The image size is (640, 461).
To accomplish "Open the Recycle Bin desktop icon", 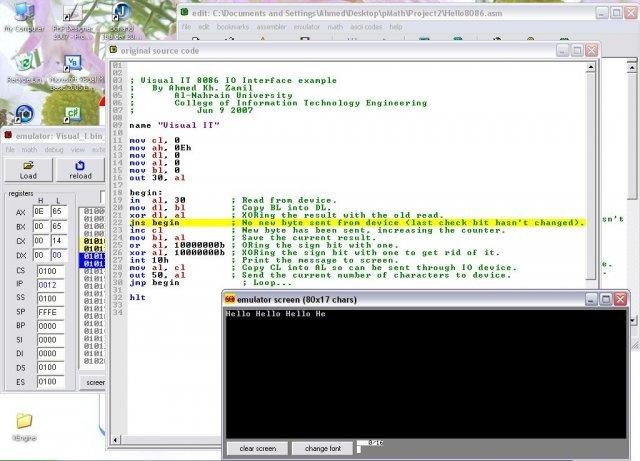I will click(24, 67).
